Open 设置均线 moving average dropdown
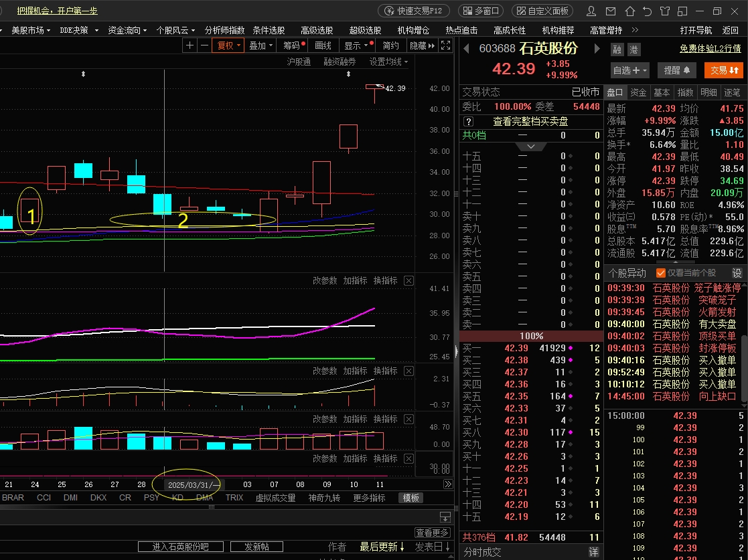The width and height of the screenshot is (748, 560). tap(388, 62)
